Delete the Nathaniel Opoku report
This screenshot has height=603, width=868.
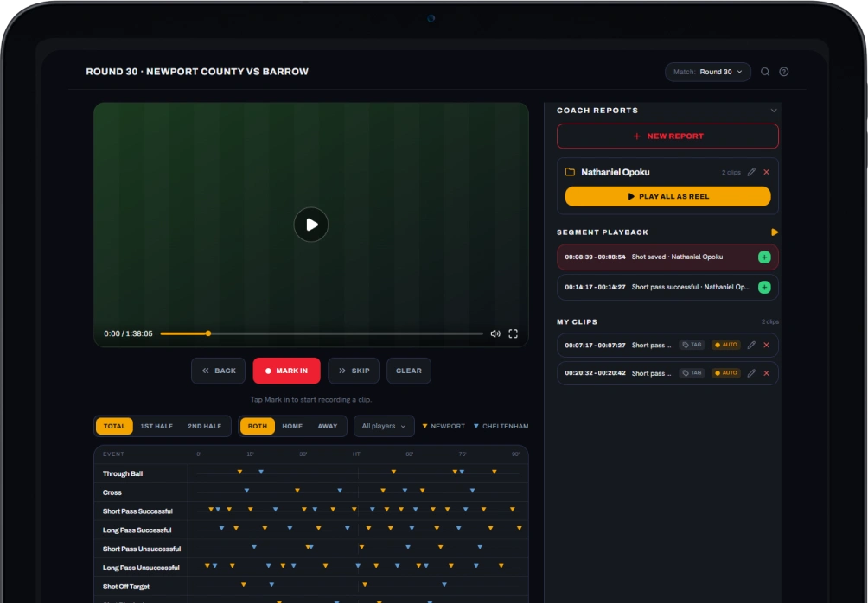pyautogui.click(x=767, y=172)
